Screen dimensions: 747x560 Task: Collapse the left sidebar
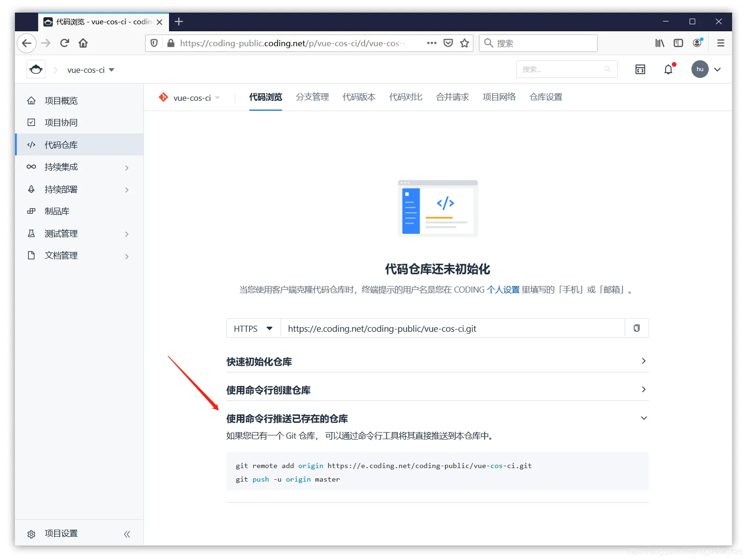click(127, 534)
